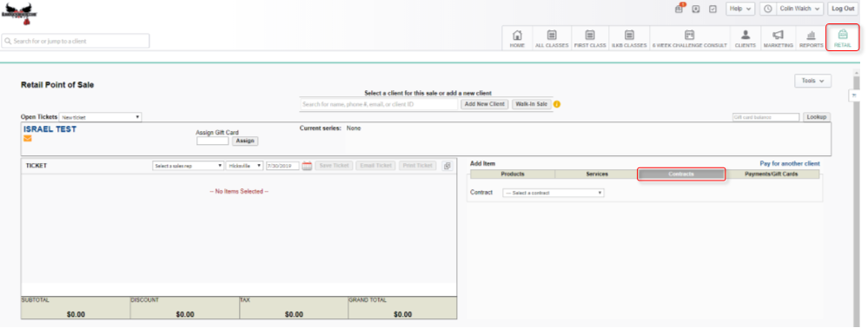The height and width of the screenshot is (328, 868).
Task: Focus the search or jump to client field
Action: pos(76,41)
